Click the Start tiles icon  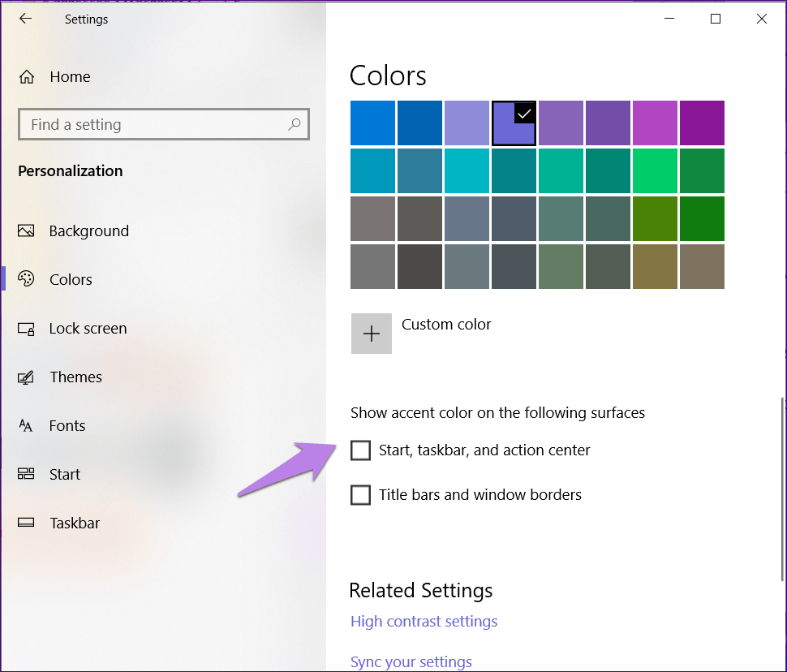[26, 475]
